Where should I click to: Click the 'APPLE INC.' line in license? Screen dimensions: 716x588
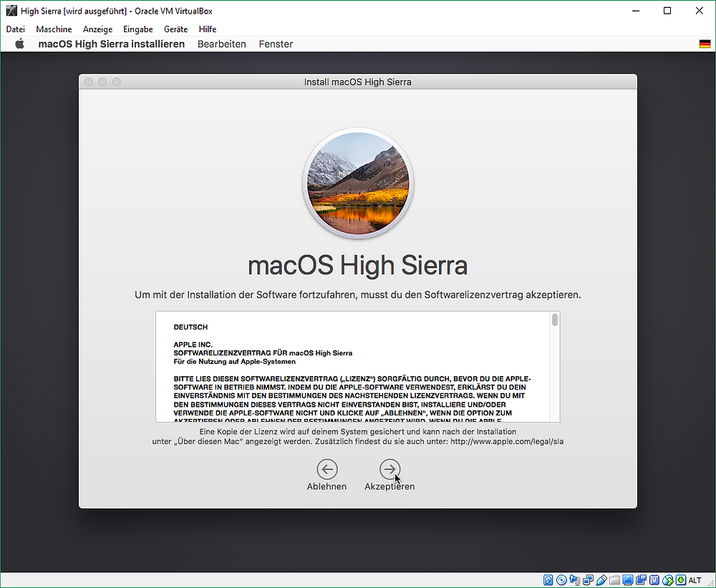(193, 344)
